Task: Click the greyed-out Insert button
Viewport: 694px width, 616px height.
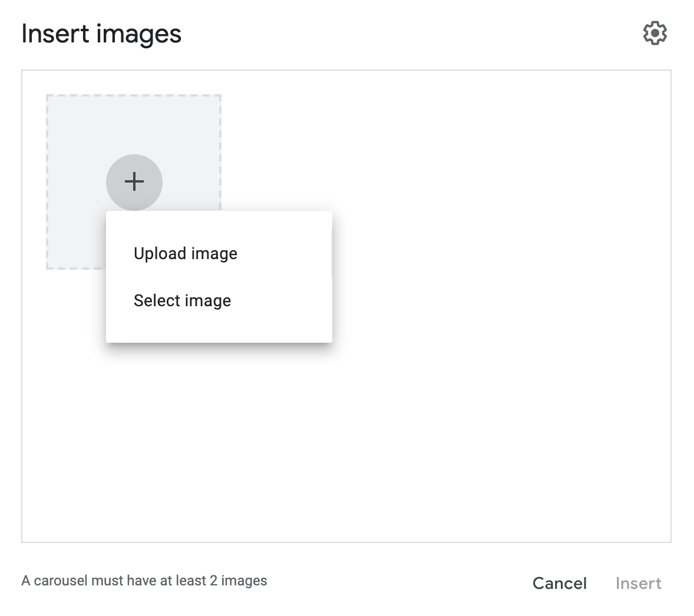Action: tap(638, 583)
